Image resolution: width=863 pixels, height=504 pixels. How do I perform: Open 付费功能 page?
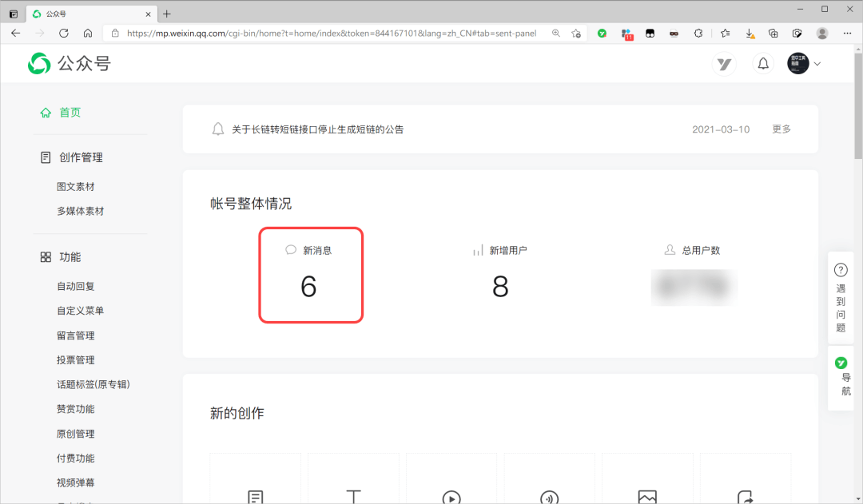pos(75,458)
